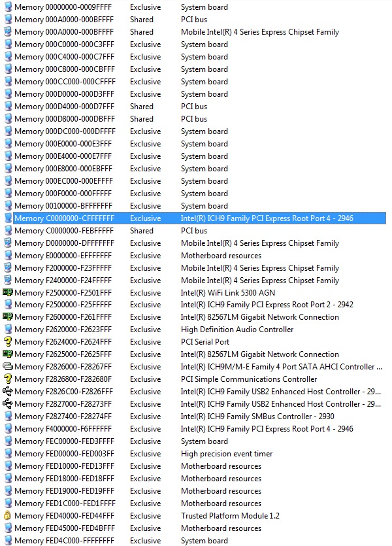Click the icon for PCI Express Root Port 2 - 2942
392x546 pixels.
(x=8, y=305)
